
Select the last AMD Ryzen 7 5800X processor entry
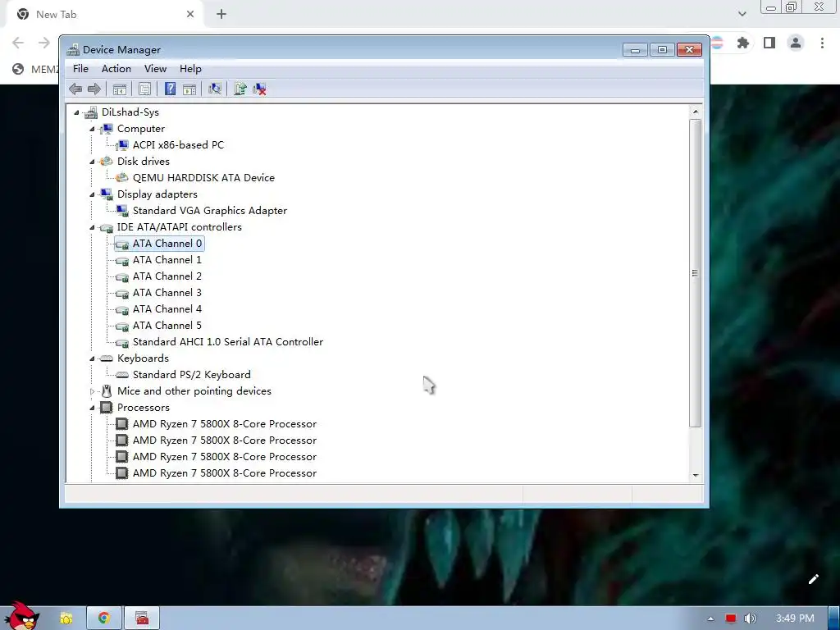[x=225, y=473]
